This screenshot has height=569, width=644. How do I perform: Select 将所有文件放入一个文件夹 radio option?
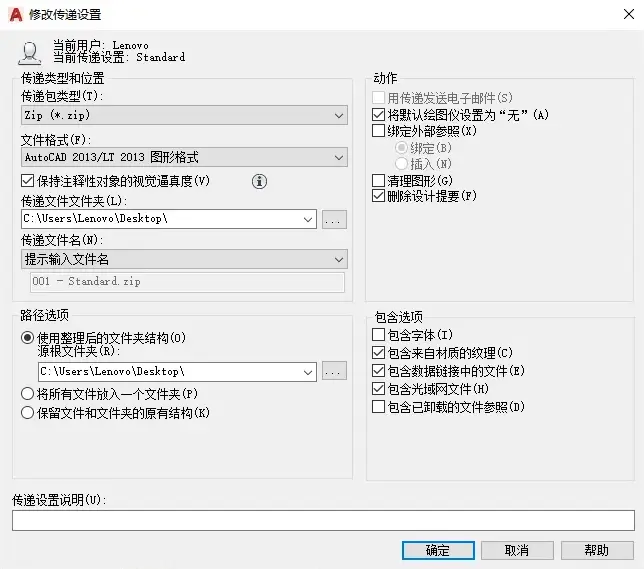(28, 394)
